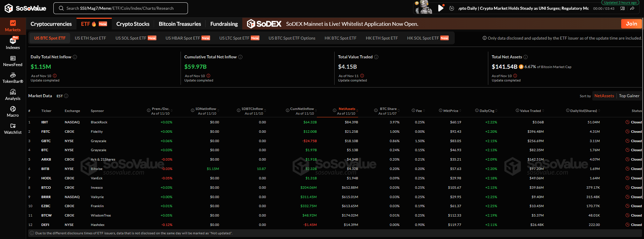Click the info icon of the MktPrice column
The height and width of the screenshot is (239, 644).
441,111
